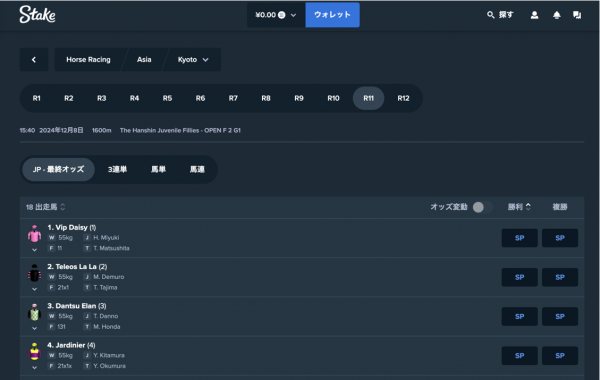Click trainer name T. Matsushita
This screenshot has height=380, width=600.
[x=111, y=248]
